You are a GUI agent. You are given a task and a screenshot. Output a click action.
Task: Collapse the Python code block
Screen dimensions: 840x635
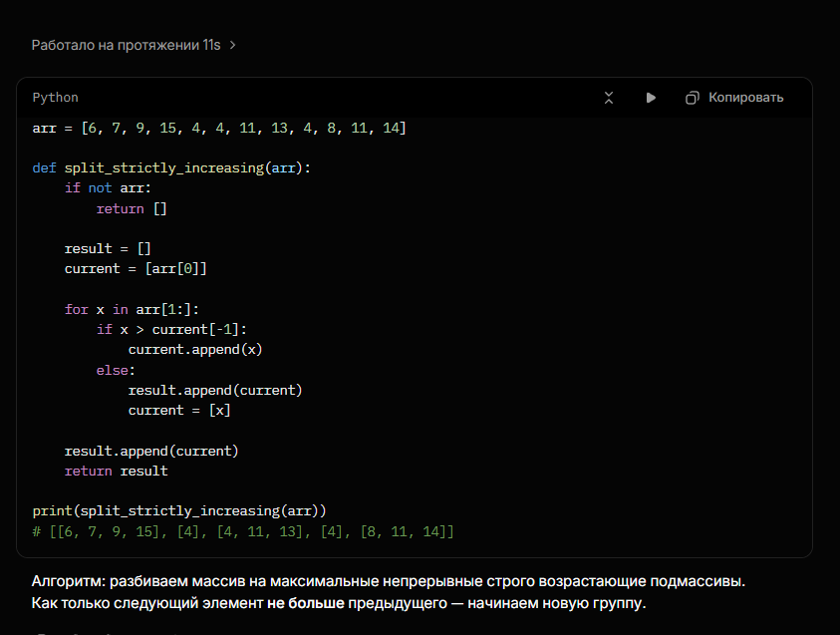609,98
